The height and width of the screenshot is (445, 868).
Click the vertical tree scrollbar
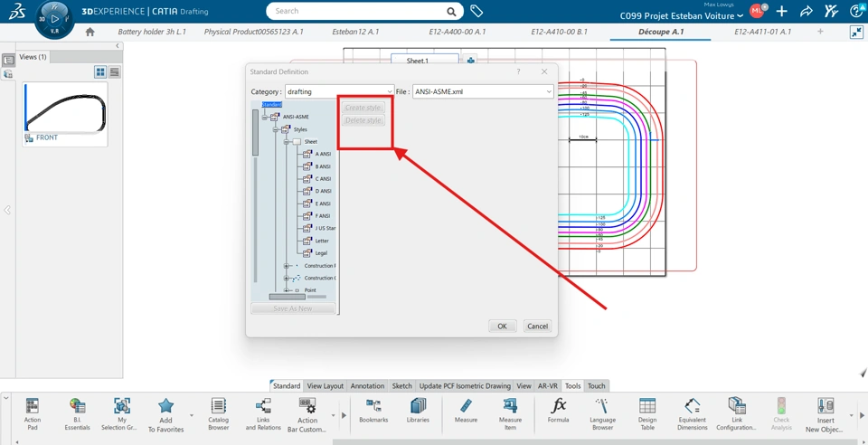255,132
